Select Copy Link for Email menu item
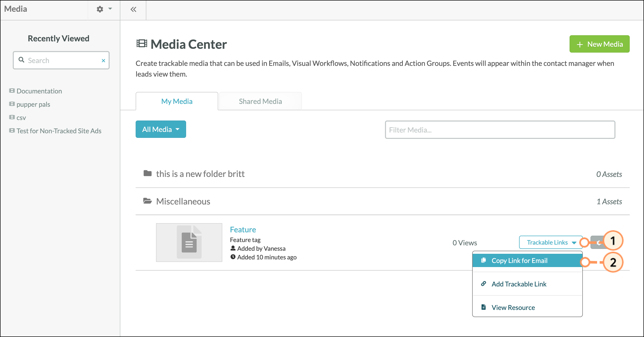 [x=527, y=260]
